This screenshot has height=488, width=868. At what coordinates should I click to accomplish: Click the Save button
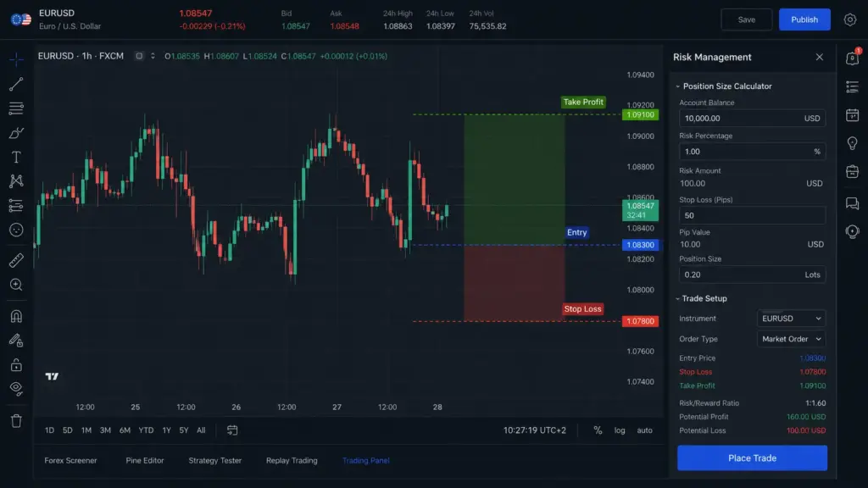tap(746, 19)
